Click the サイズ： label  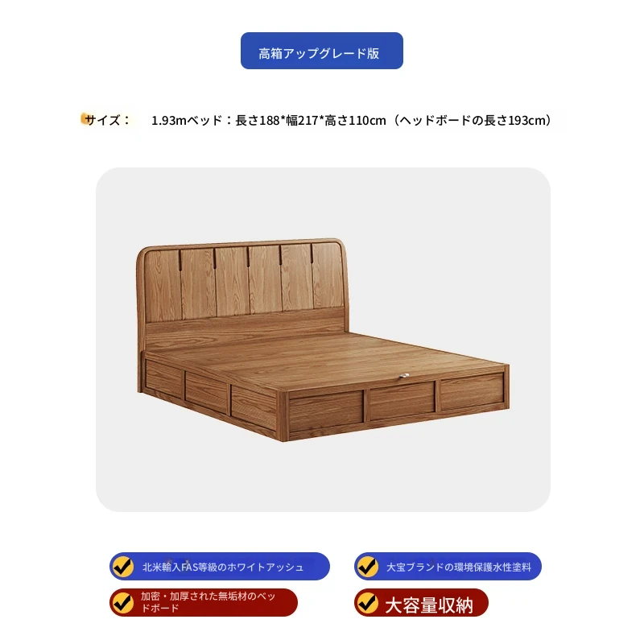[108, 120]
